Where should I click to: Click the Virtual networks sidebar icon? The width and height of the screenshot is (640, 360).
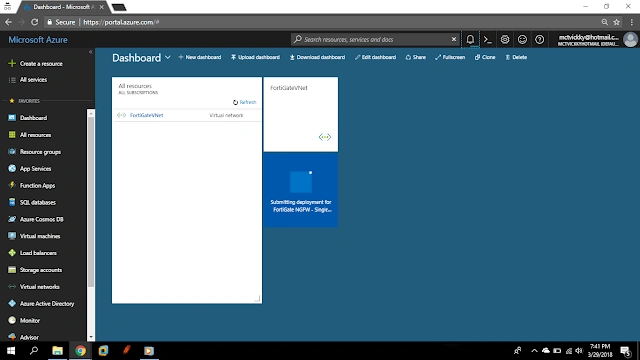(12, 287)
